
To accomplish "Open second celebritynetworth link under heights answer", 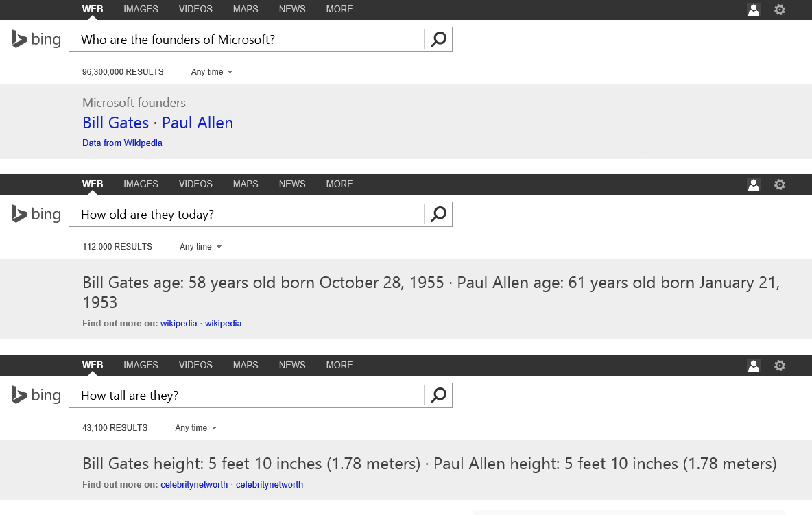I will click(270, 485).
